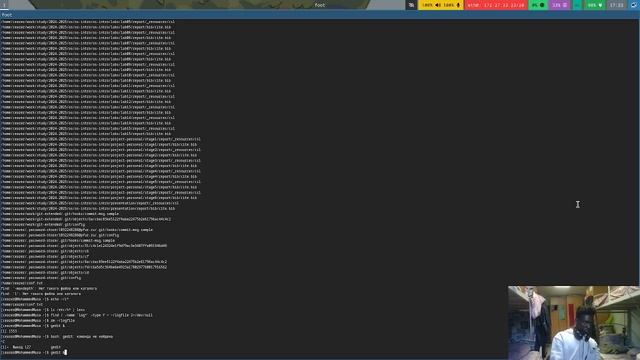The width and height of the screenshot is (640, 360).
Task: Open the red network status module
Action: (496, 5)
